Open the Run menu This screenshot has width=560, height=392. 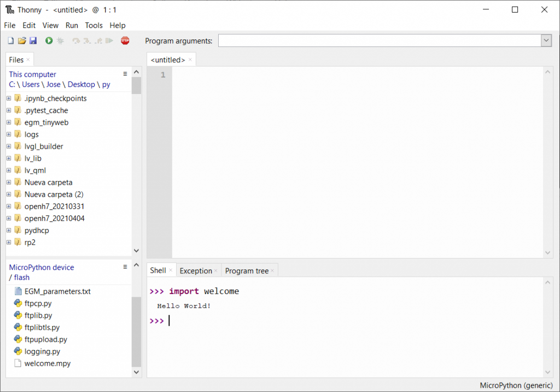click(x=72, y=25)
